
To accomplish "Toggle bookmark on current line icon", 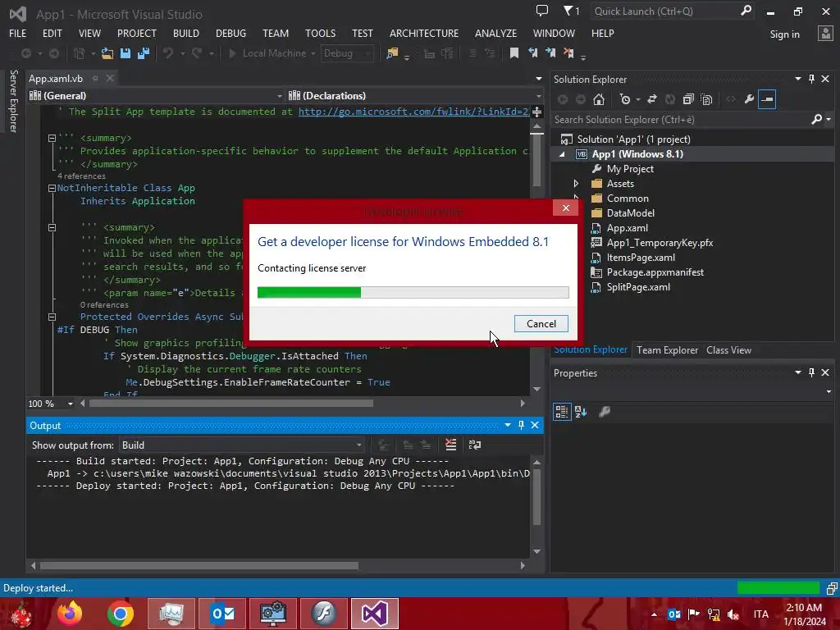I will [514, 52].
